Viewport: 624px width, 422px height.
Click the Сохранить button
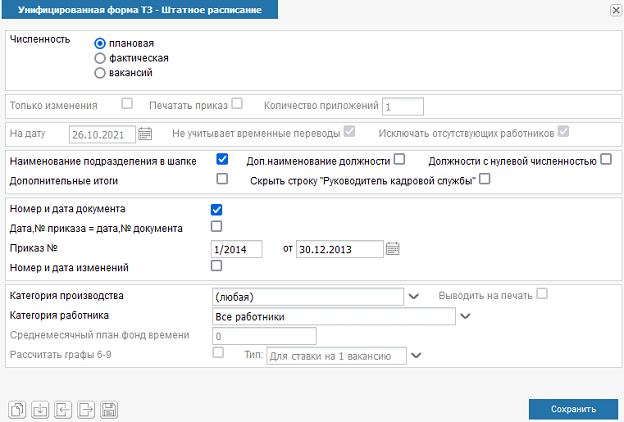573,409
